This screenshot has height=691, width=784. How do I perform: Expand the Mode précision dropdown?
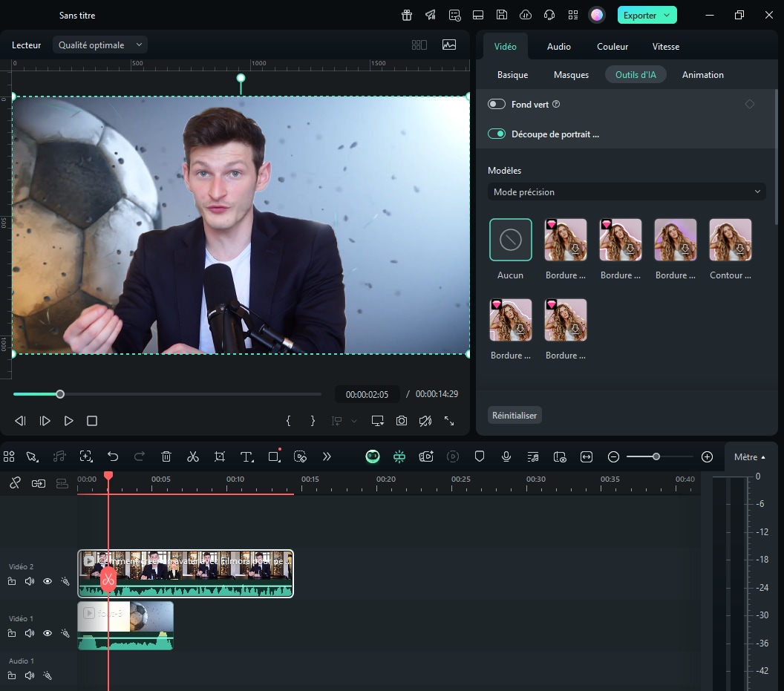pos(627,192)
